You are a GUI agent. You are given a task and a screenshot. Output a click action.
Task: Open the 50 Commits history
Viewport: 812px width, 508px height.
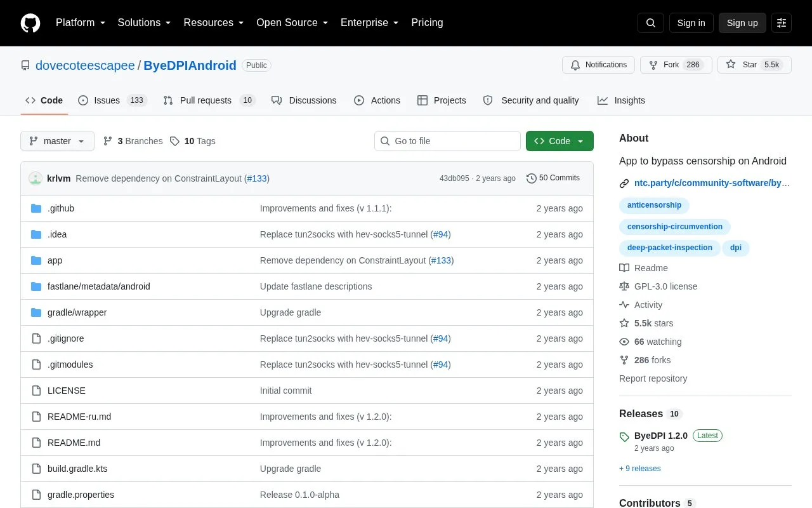(553, 178)
